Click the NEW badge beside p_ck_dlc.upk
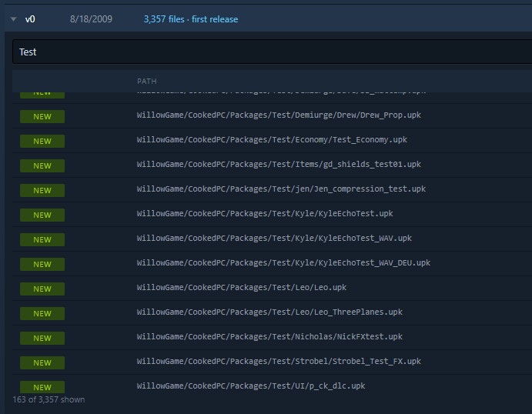Viewport: 532px width, 414px height. pyautogui.click(x=42, y=387)
